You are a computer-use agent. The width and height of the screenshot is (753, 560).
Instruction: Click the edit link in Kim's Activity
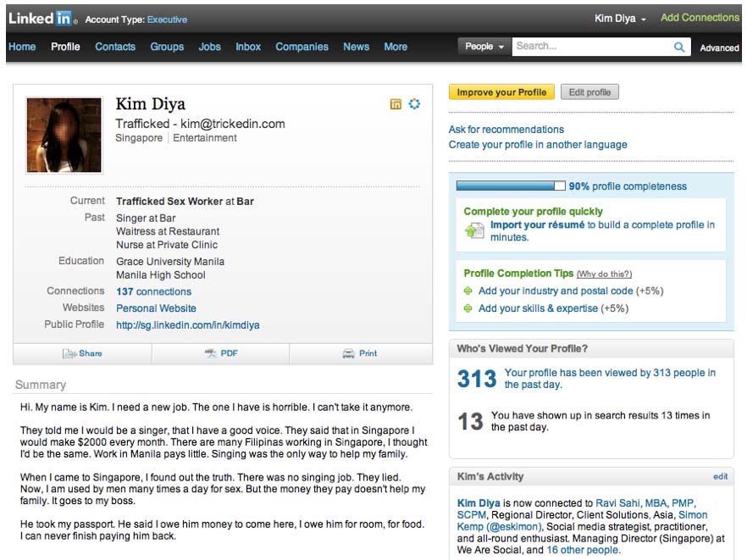coord(720,476)
